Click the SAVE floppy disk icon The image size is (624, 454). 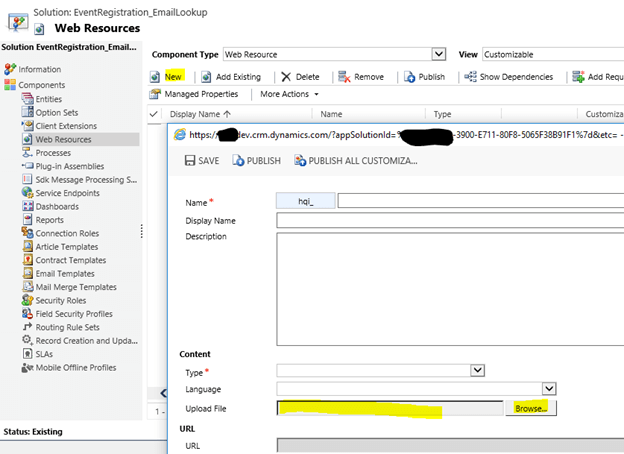click(x=190, y=160)
